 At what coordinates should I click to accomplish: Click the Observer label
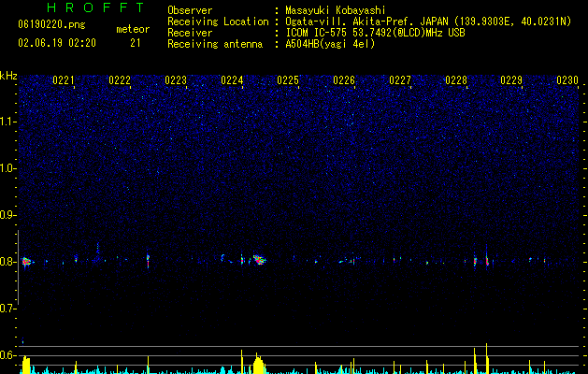click(x=190, y=10)
